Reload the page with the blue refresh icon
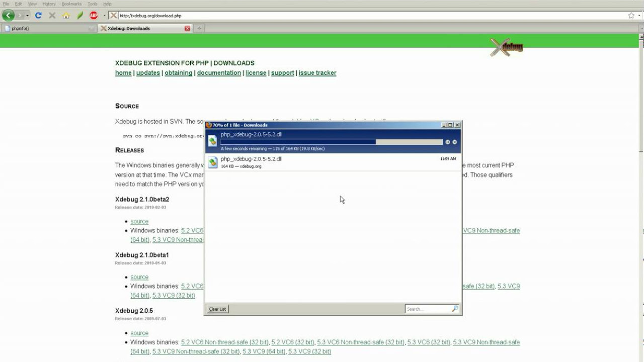The height and width of the screenshot is (362, 644). coord(38,16)
